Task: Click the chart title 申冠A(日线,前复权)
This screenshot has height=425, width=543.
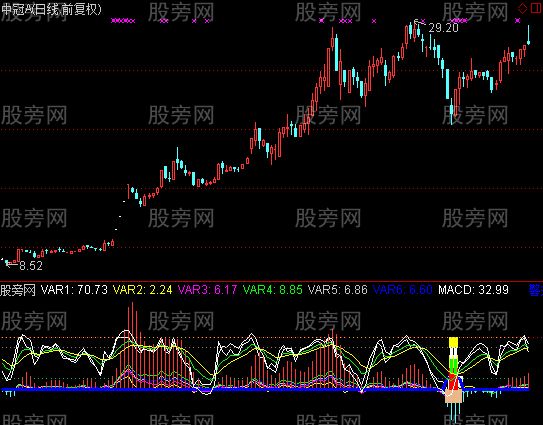Action: click(52, 9)
